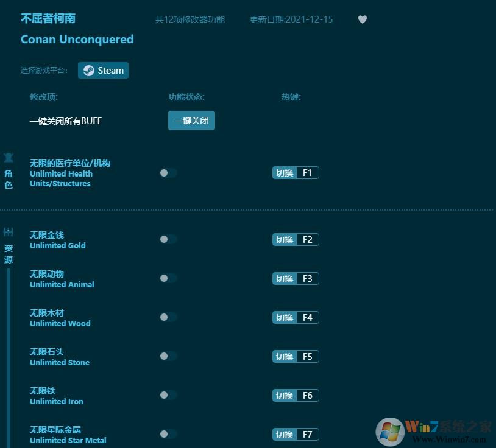Click 一键关闭 to disable all buffs
This screenshot has height=448, width=496.
[191, 121]
